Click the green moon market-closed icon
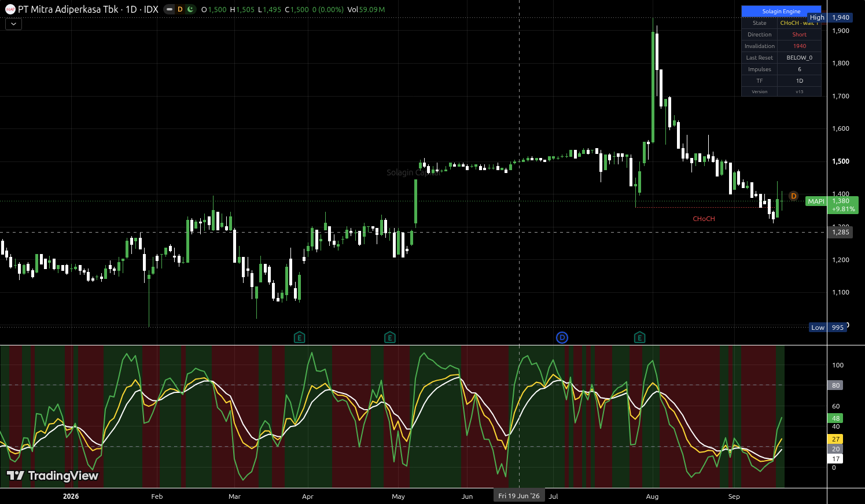This screenshot has height=504, width=865. click(x=190, y=9)
